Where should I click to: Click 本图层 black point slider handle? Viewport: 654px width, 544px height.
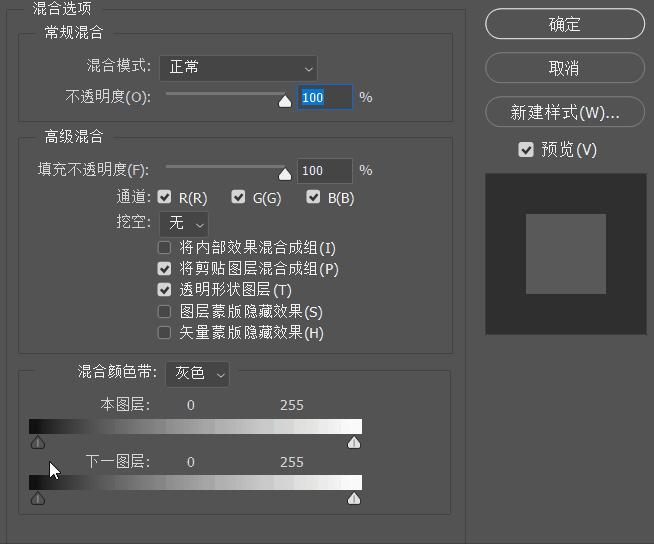click(x=38, y=442)
